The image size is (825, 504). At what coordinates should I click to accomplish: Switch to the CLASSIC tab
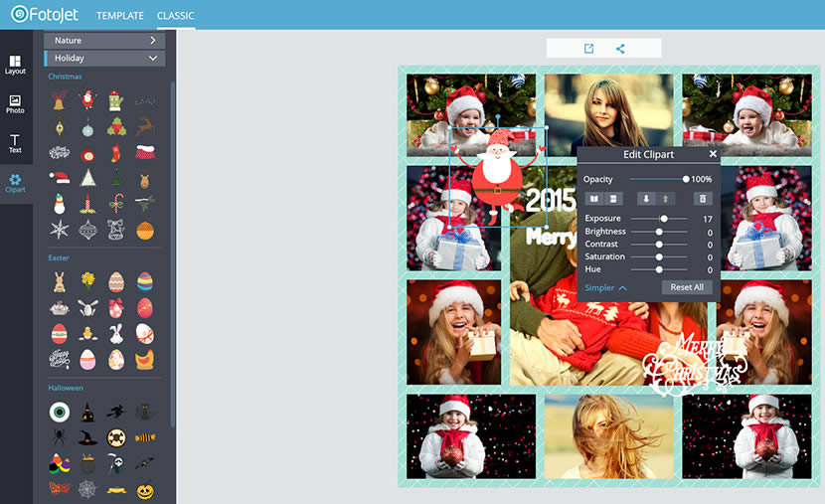pos(175,16)
